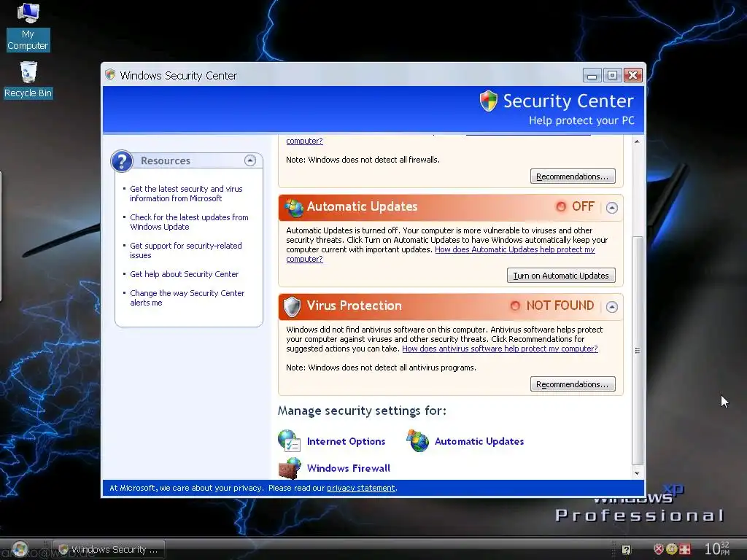Click the Resources question mark icon

pos(122,161)
